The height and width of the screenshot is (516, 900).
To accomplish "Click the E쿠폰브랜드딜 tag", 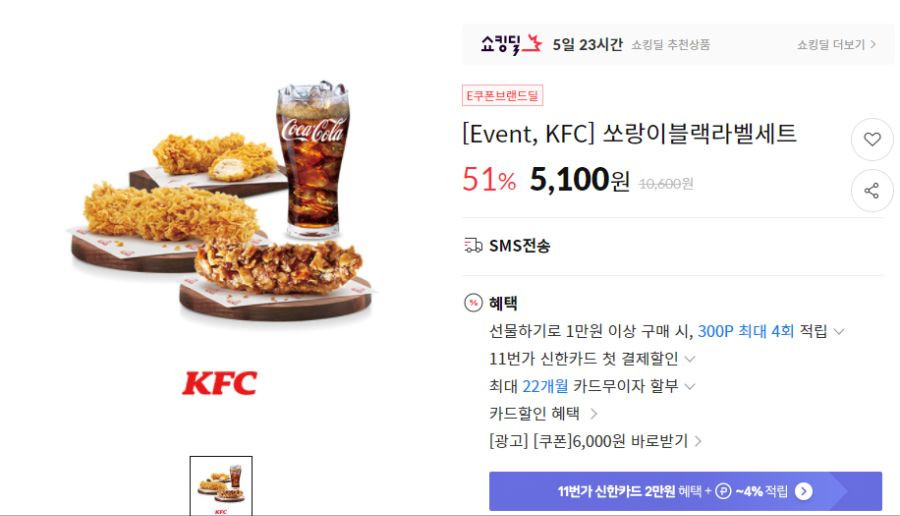I will (x=502, y=95).
